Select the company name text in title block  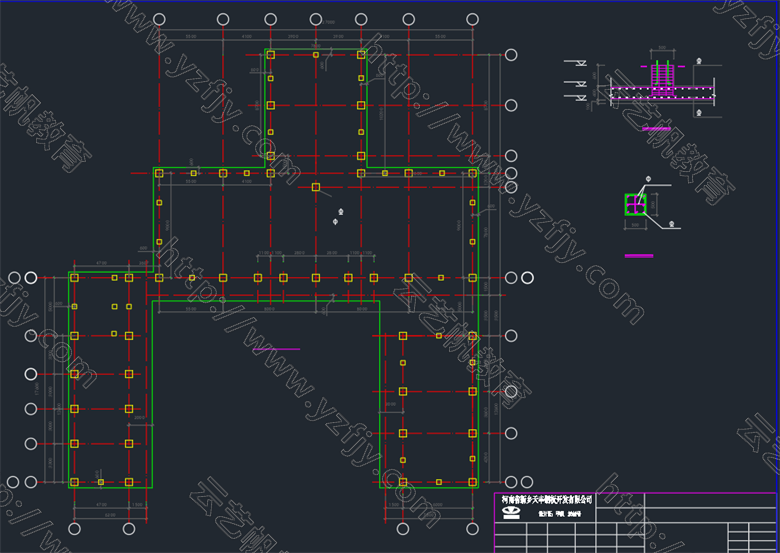tap(547, 499)
